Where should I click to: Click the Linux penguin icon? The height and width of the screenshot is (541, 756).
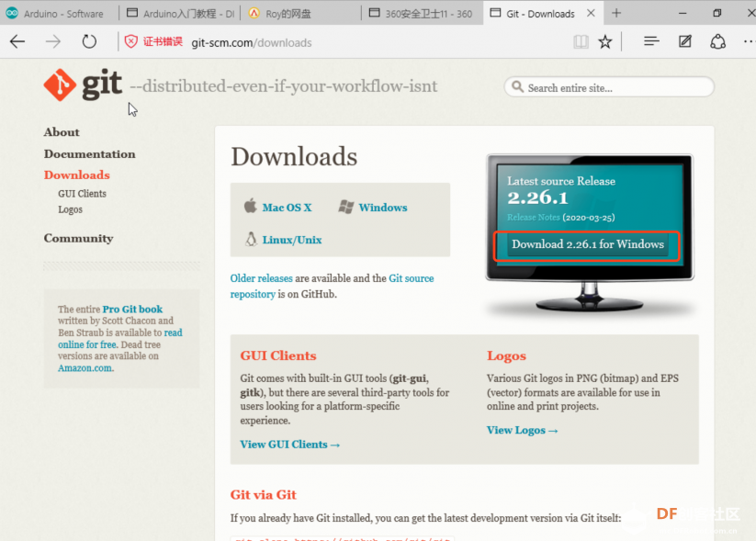click(251, 239)
